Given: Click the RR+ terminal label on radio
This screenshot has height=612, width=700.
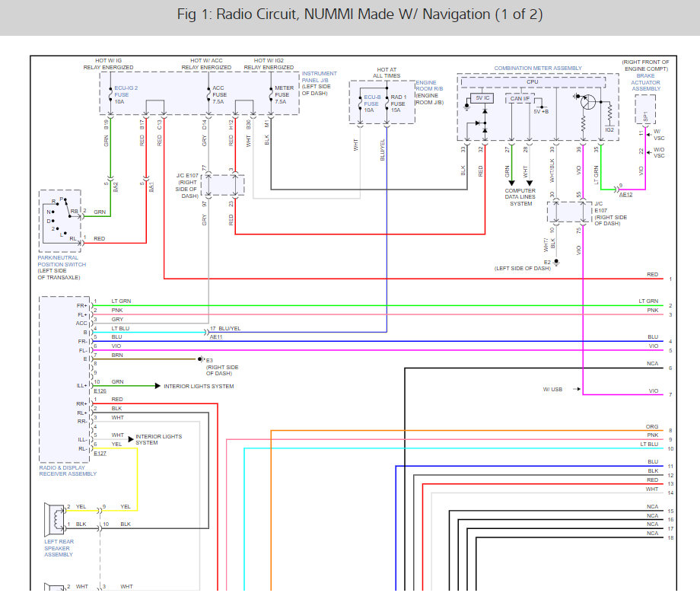Looking at the screenshot, I should click(81, 404).
